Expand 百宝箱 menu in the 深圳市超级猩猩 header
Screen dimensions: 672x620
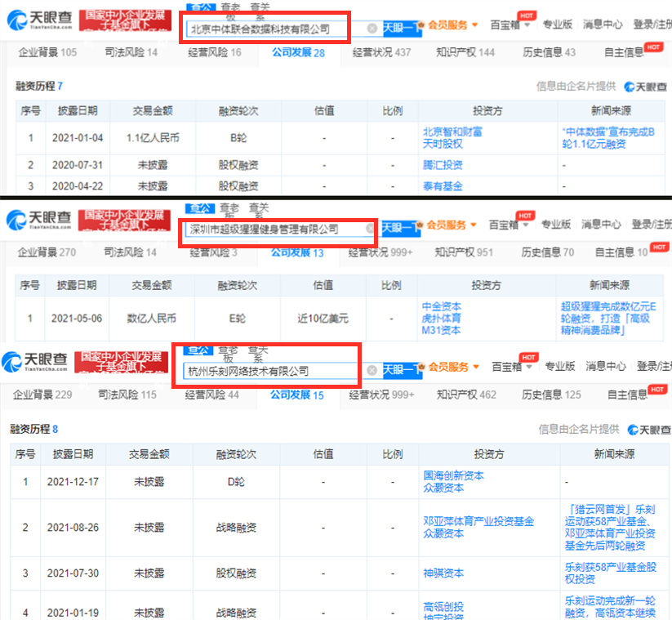pos(509,225)
